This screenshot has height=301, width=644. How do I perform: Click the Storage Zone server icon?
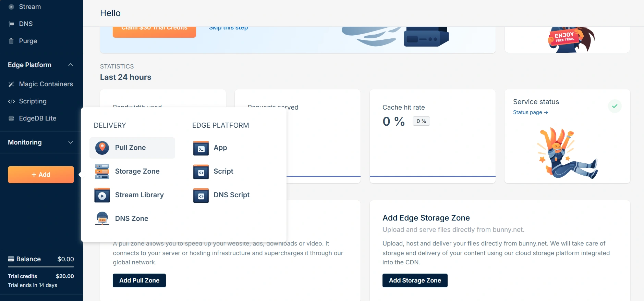pyautogui.click(x=102, y=171)
